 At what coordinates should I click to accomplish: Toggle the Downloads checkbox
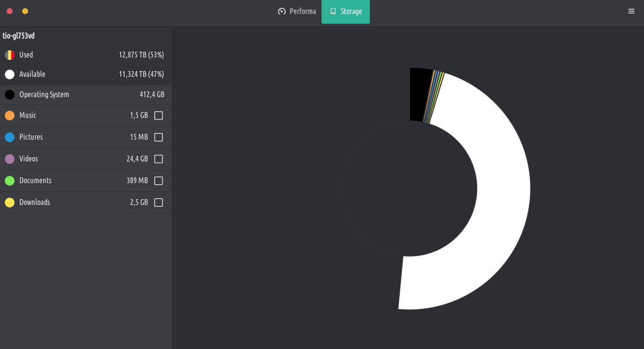click(159, 203)
